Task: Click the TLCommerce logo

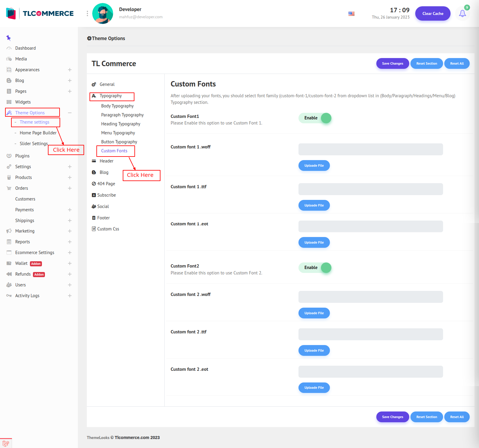Action: (x=40, y=13)
